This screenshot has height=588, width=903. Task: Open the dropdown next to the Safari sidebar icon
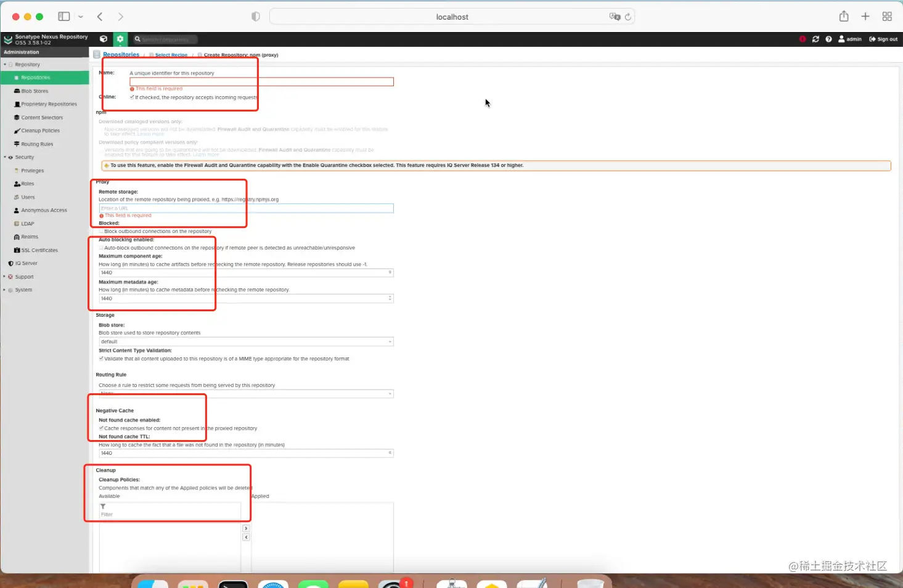pyautogui.click(x=81, y=17)
